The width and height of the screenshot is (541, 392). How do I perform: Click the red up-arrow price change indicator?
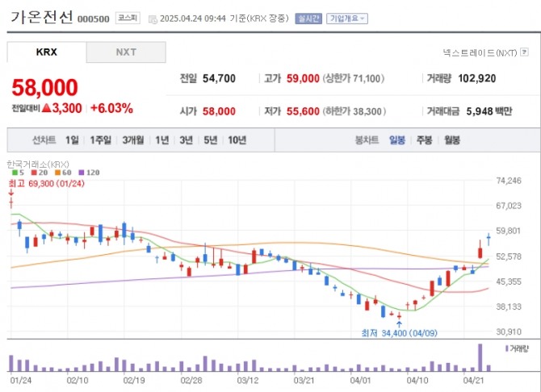click(x=46, y=107)
